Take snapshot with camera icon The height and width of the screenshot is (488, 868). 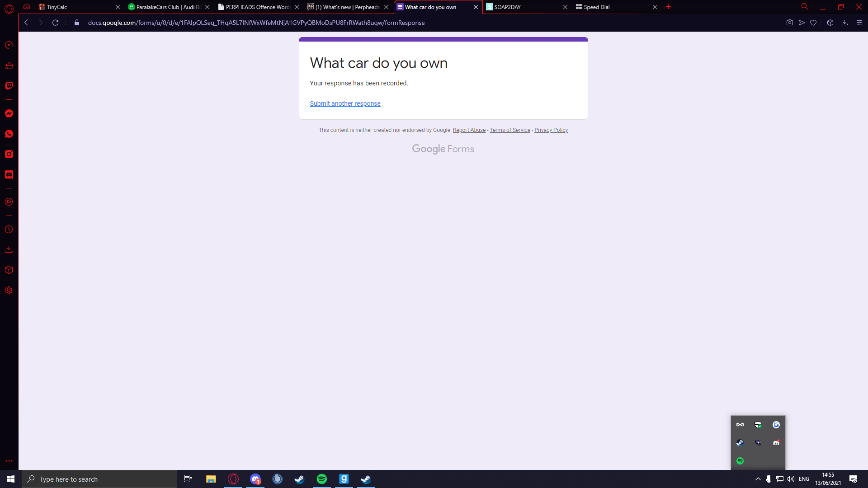pyautogui.click(x=789, y=23)
